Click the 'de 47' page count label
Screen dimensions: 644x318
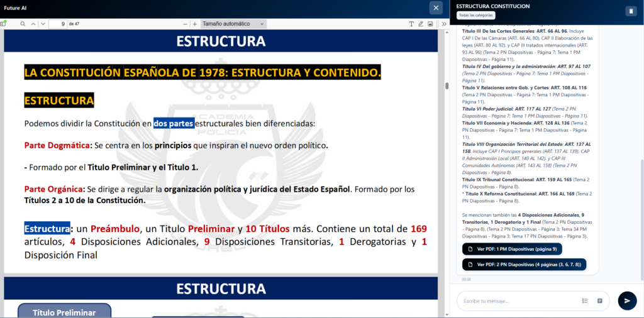[74, 24]
